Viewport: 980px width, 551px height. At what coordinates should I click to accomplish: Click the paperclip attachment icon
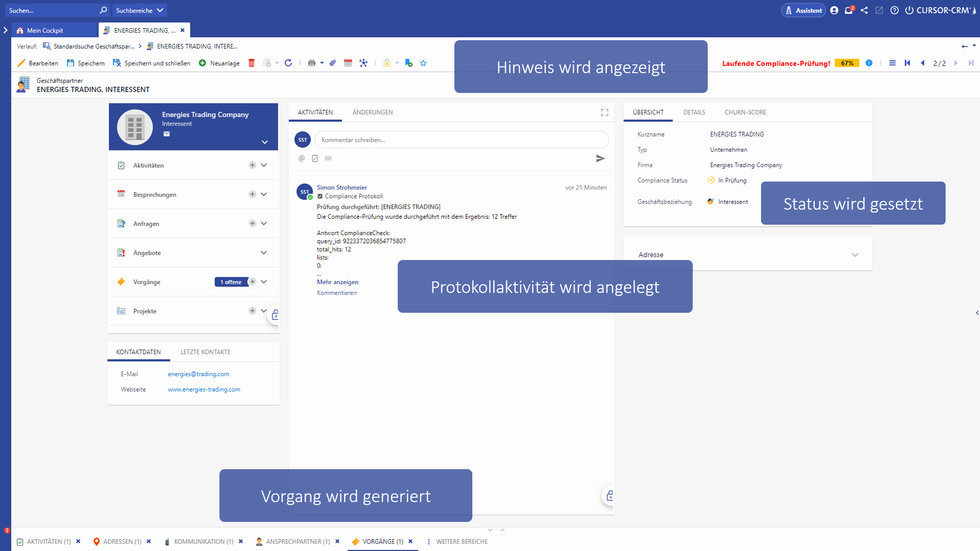333,63
